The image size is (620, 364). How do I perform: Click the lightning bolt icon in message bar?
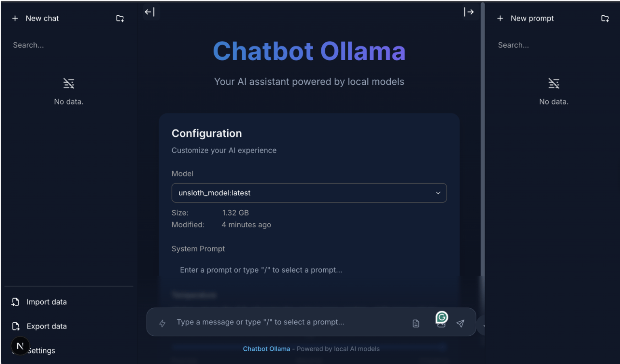(162, 323)
